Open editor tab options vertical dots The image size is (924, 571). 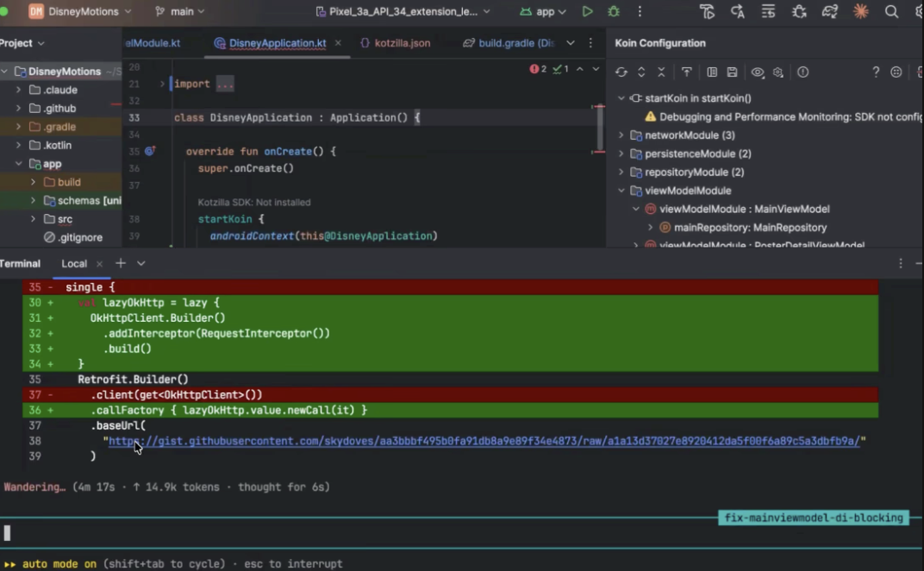coord(590,42)
